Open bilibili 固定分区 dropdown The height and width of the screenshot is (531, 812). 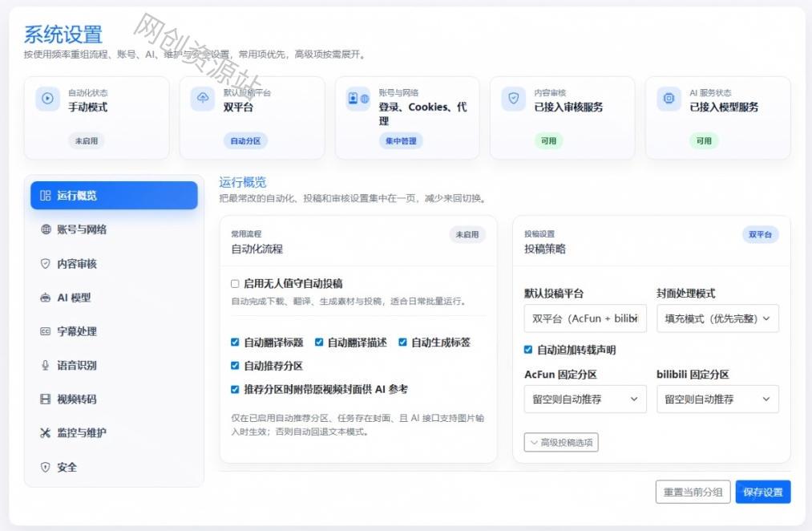tap(717, 399)
